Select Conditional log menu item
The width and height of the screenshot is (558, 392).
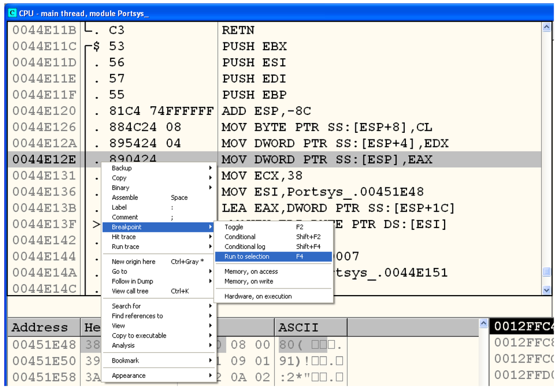(245, 247)
